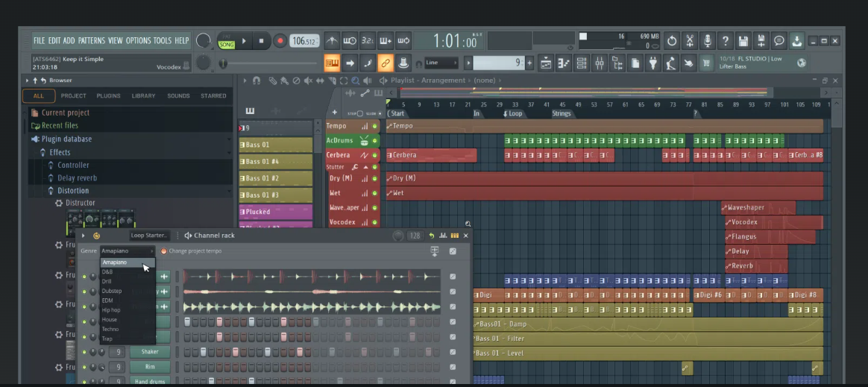The image size is (868, 387).
Task: Toggle Change project tempo option
Action: 164,251
